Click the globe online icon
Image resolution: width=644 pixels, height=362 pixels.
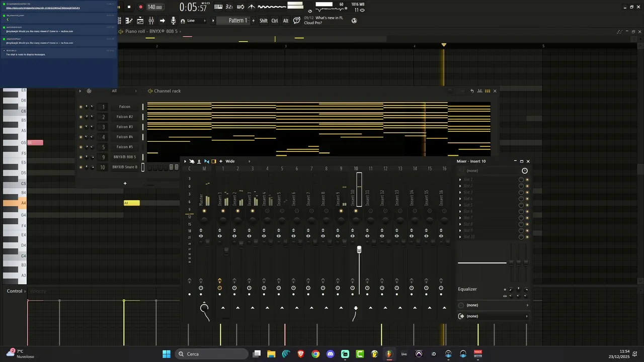(x=354, y=21)
